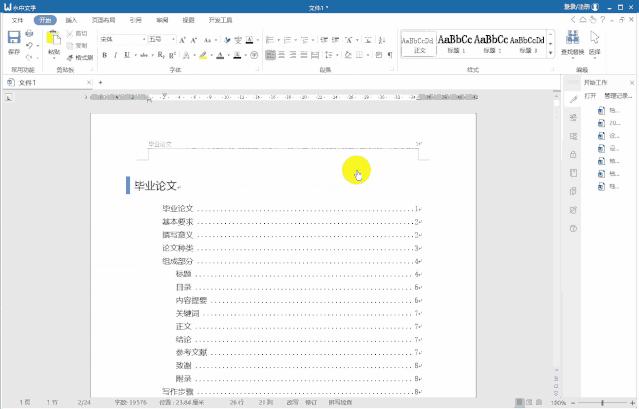This screenshot has height=409, width=639.
Task: Click 打开 in the side panel
Action: click(590, 96)
